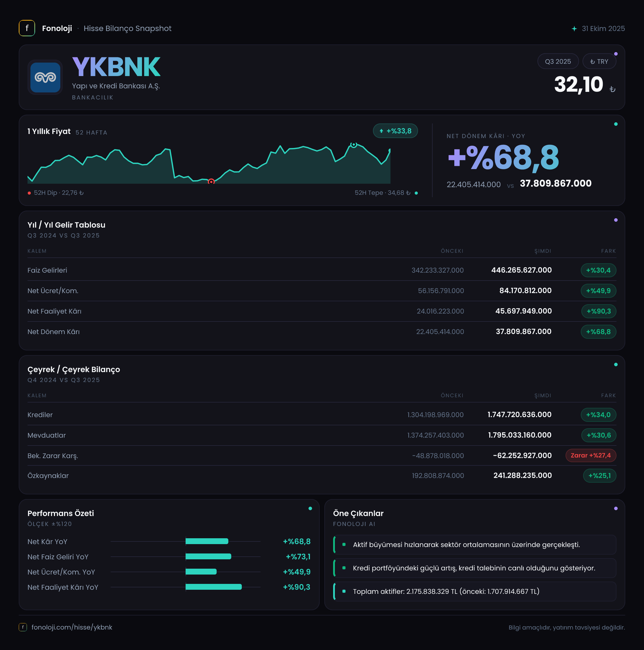Click the Net Kâr YoY progress bar

pos(207,541)
